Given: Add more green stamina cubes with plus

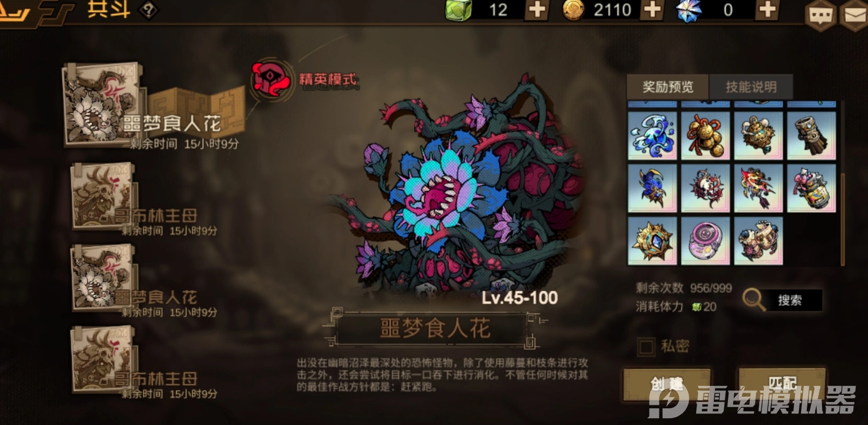Looking at the screenshot, I should click(537, 9).
